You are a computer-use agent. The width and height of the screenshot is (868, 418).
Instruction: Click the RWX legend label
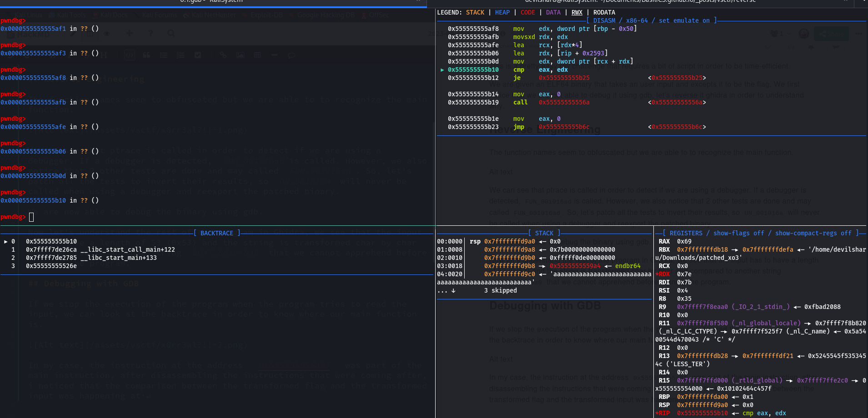tap(577, 13)
